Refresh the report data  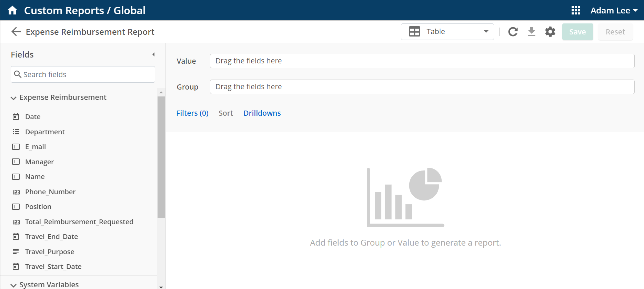point(513,32)
